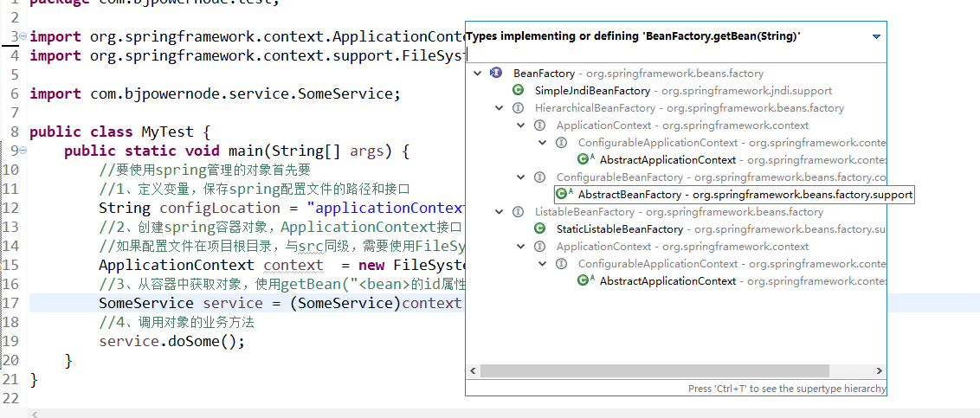This screenshot has height=418, width=980.
Task: Click line number 17 in the gutter
Action: coord(11,304)
